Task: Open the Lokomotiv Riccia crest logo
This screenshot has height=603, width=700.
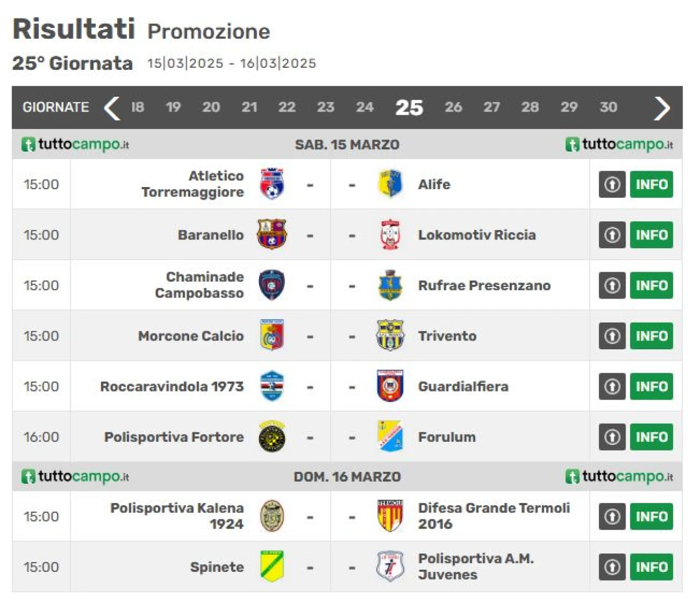Action: coord(390,235)
